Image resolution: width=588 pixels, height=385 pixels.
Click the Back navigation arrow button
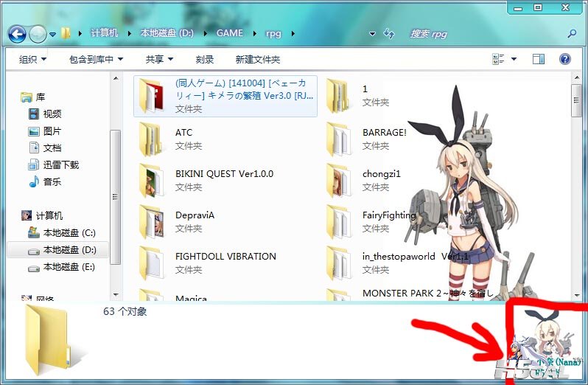tap(17, 34)
